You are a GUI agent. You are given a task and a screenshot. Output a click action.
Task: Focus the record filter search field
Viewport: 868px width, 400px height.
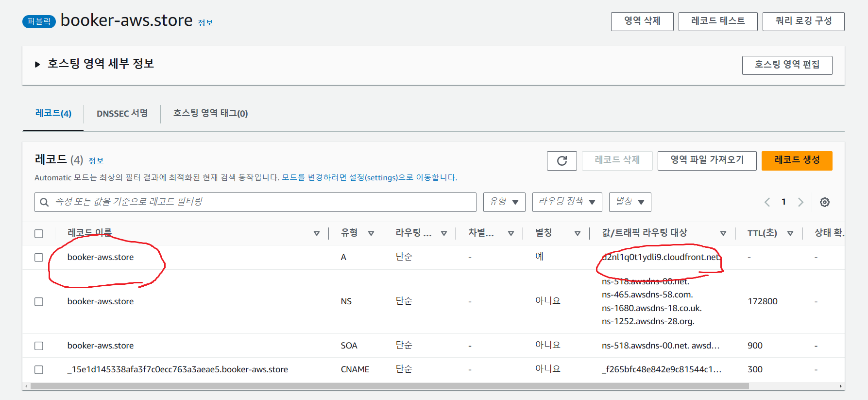pyautogui.click(x=255, y=202)
